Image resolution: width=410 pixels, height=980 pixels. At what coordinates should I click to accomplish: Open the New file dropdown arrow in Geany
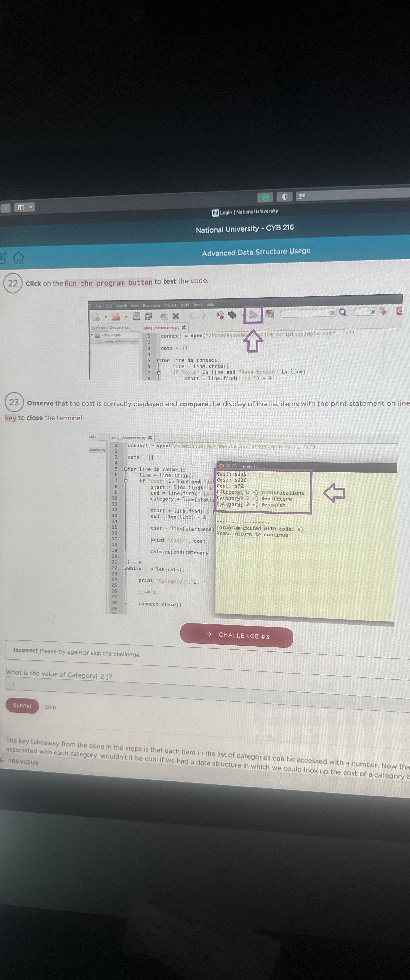(x=106, y=317)
